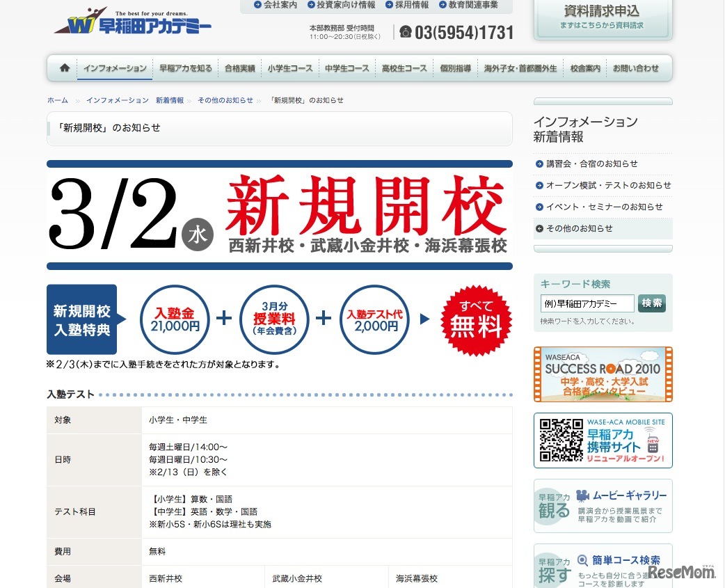This screenshot has width=725, height=588.
Task: Click the 入塾金 21,000円 circle
Action: [x=175, y=319]
